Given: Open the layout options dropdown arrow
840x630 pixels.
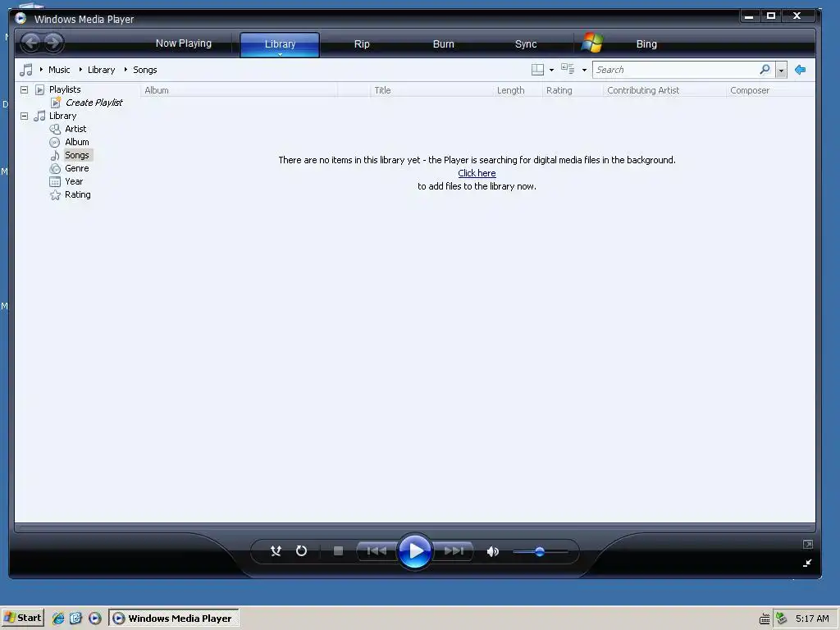Looking at the screenshot, I should tap(551, 71).
